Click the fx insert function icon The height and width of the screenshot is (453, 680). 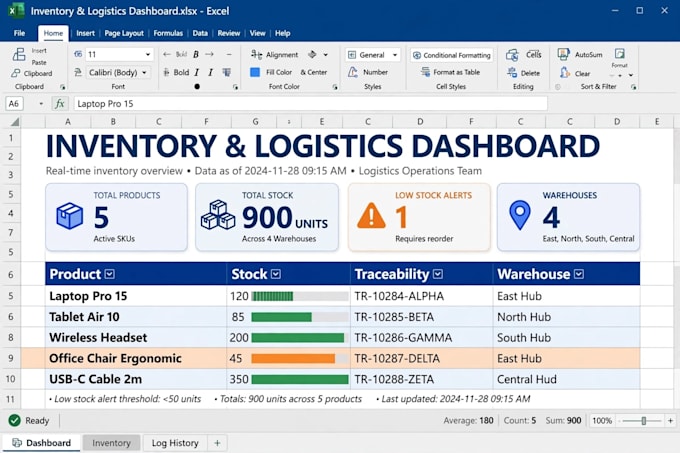[x=60, y=104]
